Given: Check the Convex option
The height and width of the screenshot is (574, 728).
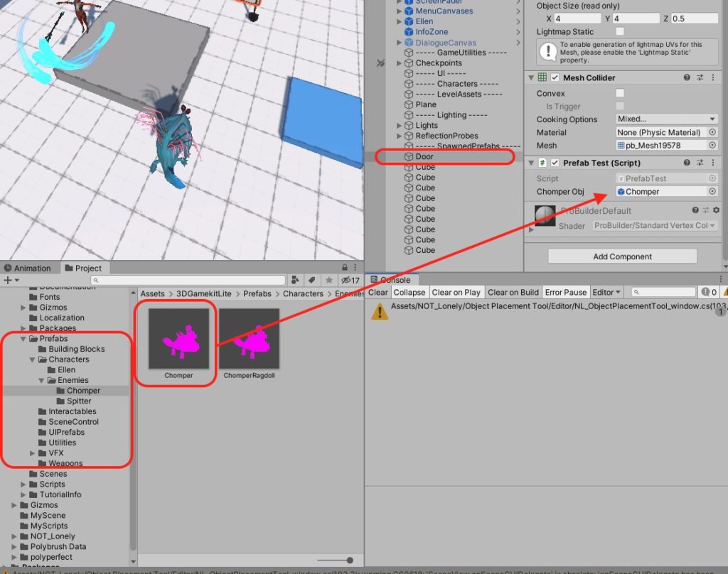Looking at the screenshot, I should (620, 94).
